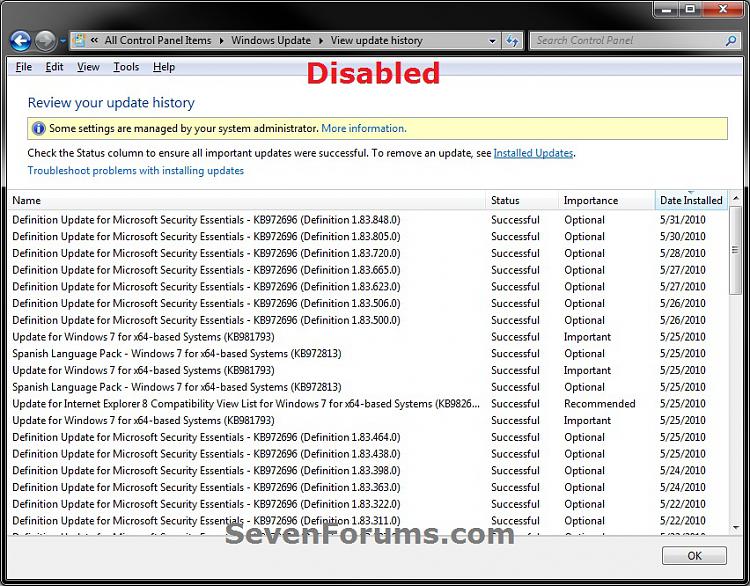
Task: Click the 5/30/2010 date cell
Action: [683, 237]
